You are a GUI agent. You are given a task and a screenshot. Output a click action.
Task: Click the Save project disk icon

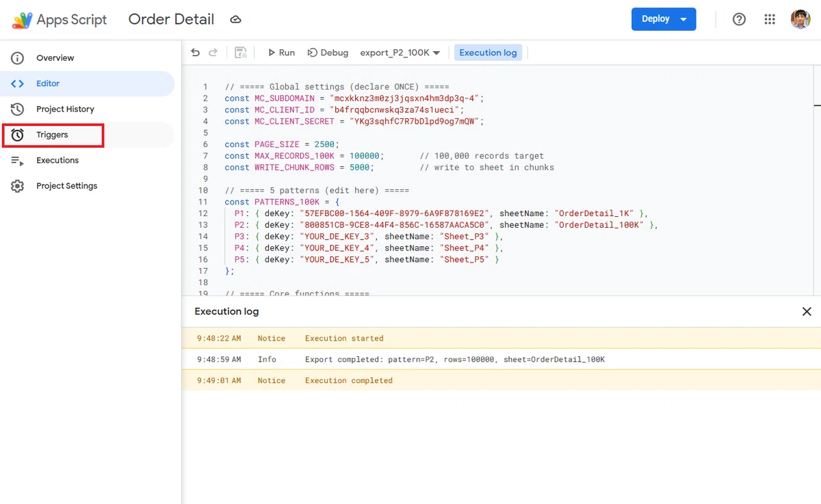click(240, 53)
